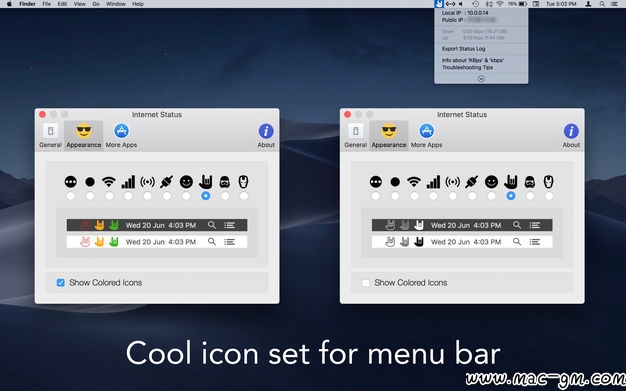The width and height of the screenshot is (626, 391).
Task: Select the three-dots face icon style in left window
Action: click(71, 182)
